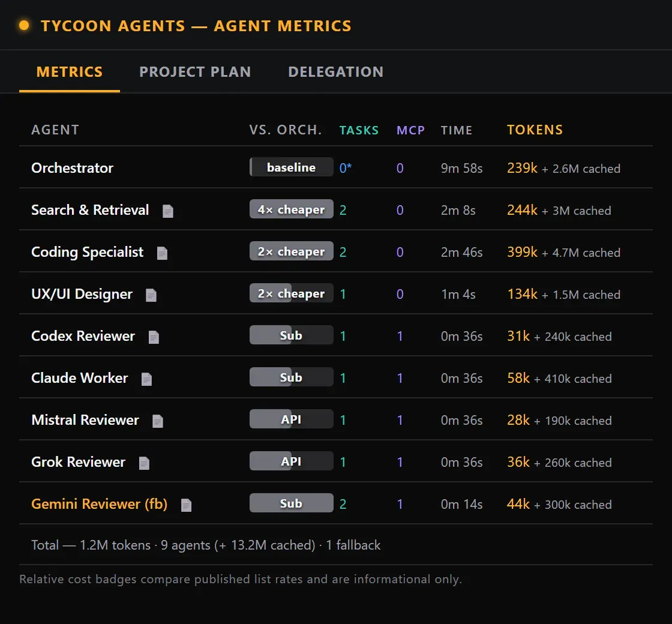Click Coding Specialist time 2m 46s
This screenshot has height=624, width=672.
pos(461,252)
